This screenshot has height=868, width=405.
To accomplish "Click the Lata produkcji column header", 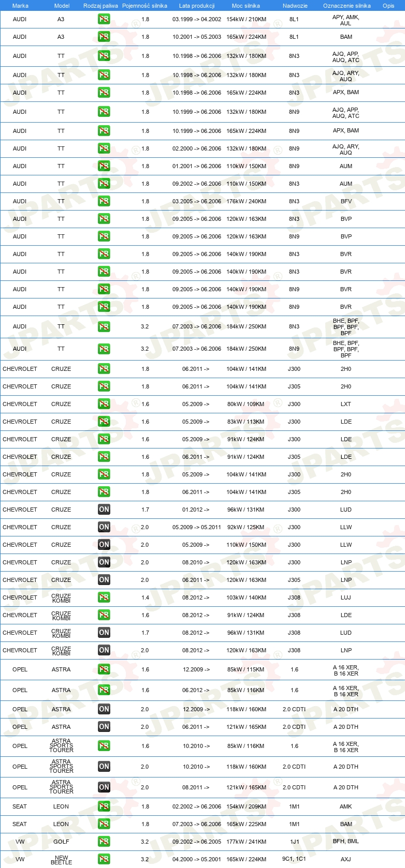I will click(197, 6).
